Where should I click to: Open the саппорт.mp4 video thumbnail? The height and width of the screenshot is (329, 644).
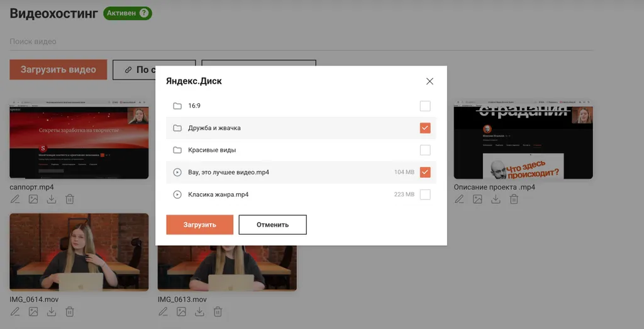79,140
